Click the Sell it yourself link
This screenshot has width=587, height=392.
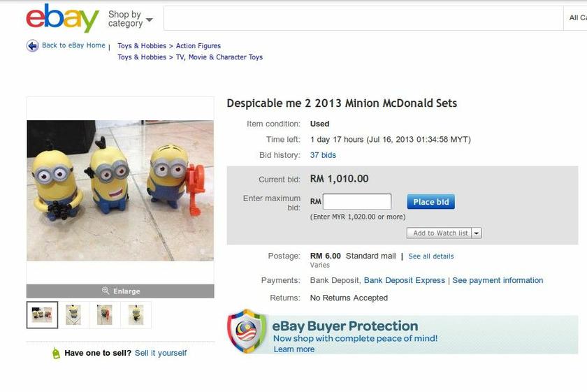161,353
